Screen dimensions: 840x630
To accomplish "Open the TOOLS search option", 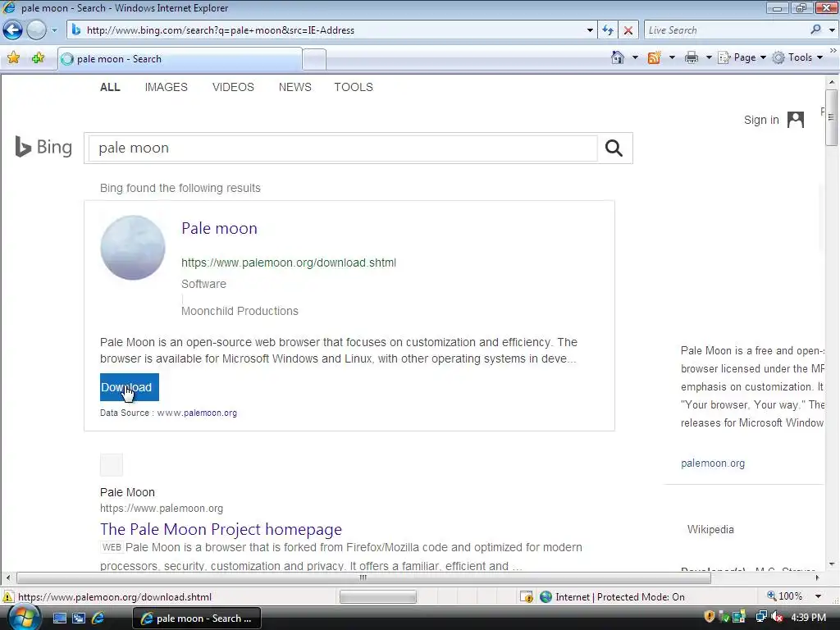I will 354,87.
